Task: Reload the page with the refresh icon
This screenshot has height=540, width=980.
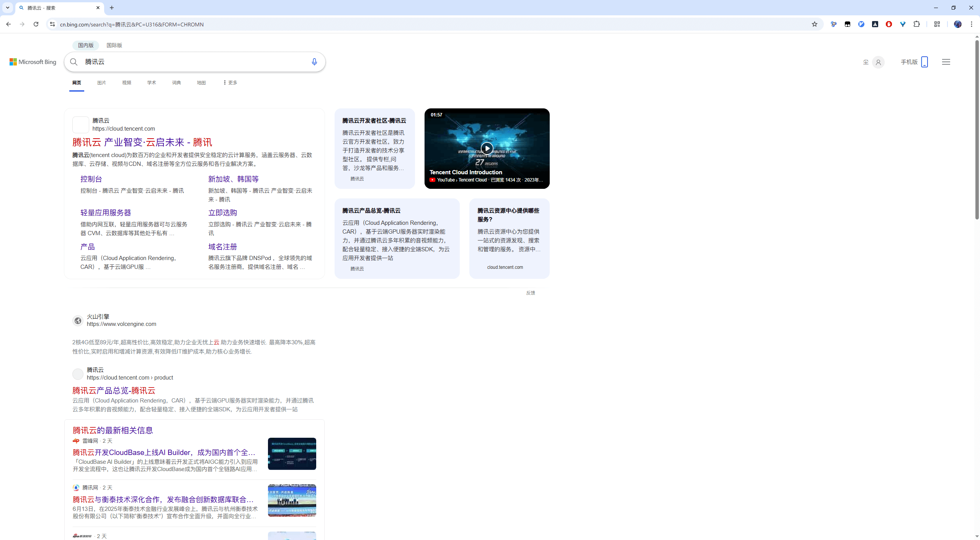Action: 36,24
